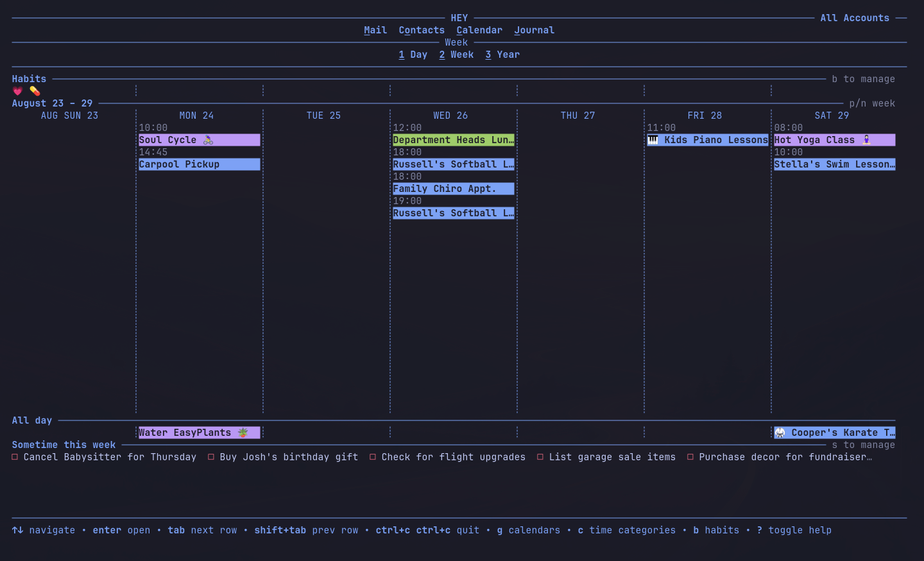
Task: Switch to the Week view tab
Action: [456, 55]
